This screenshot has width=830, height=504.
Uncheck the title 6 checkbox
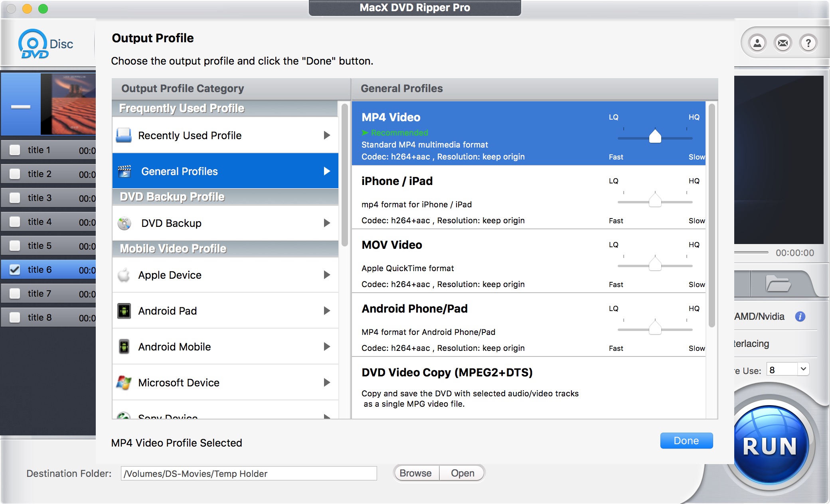(x=15, y=270)
